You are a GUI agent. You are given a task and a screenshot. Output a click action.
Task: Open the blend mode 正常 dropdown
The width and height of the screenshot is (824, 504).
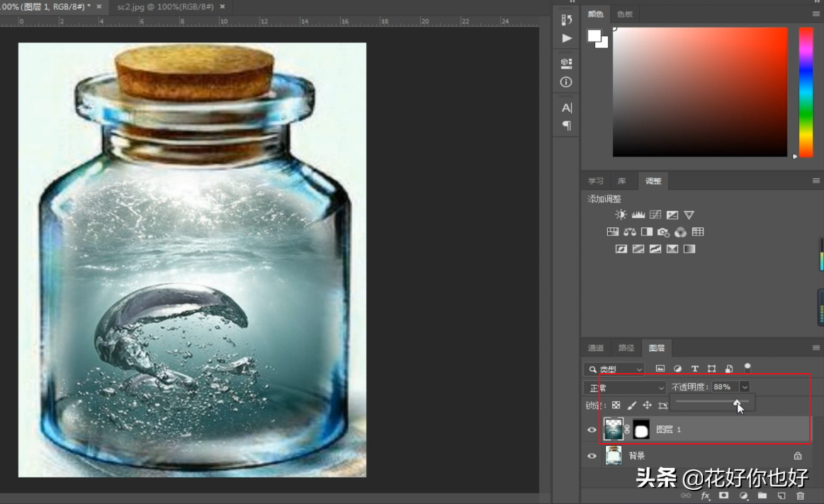(x=625, y=387)
